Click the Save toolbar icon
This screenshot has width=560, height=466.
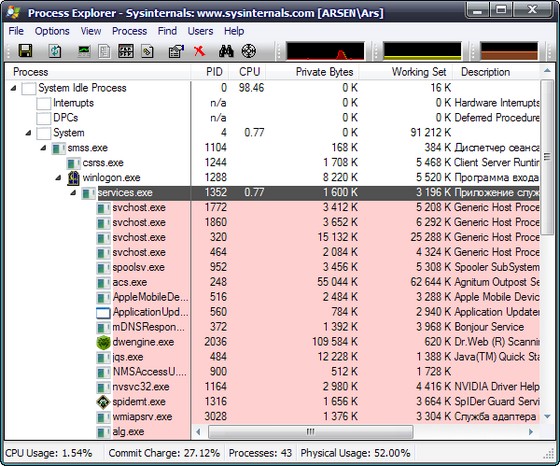25,51
